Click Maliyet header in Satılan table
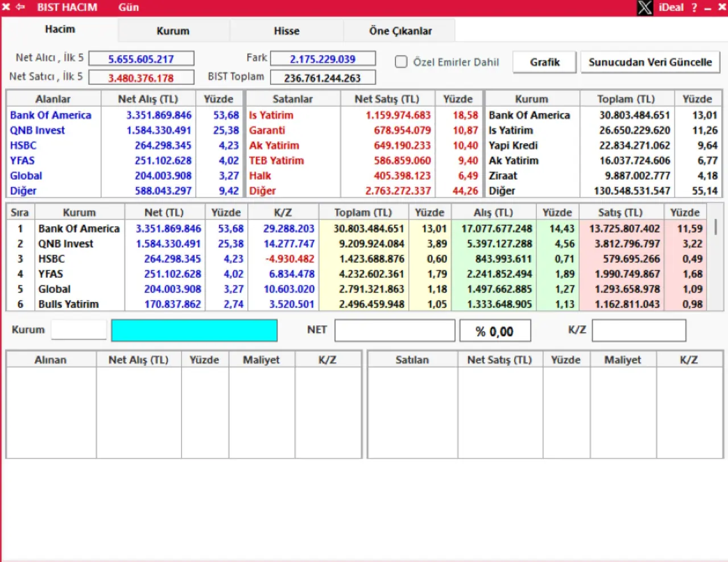Viewport: 728px width, 562px height. click(623, 360)
